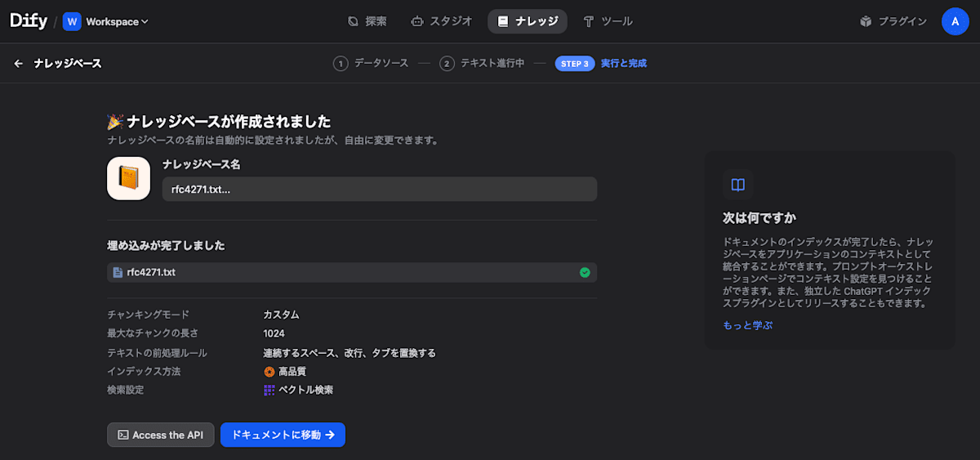This screenshot has height=460, width=980.
Task: Click ドキュメントに移動 button
Action: 283,435
